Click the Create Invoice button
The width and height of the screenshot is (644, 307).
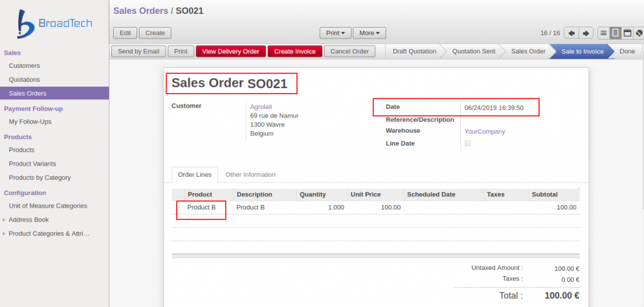294,52
